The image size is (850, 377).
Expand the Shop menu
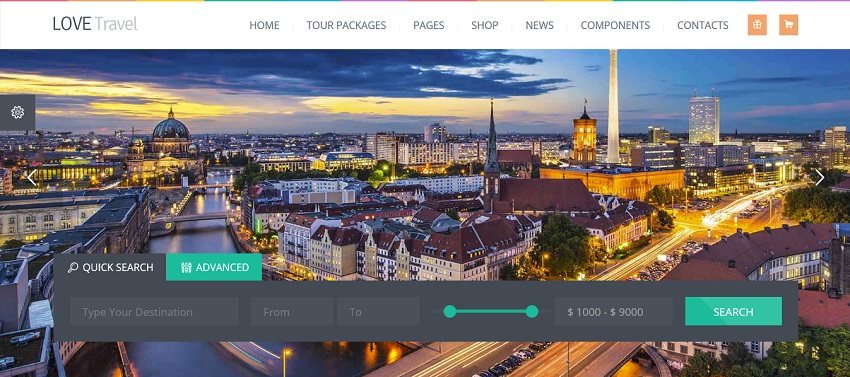(x=485, y=25)
